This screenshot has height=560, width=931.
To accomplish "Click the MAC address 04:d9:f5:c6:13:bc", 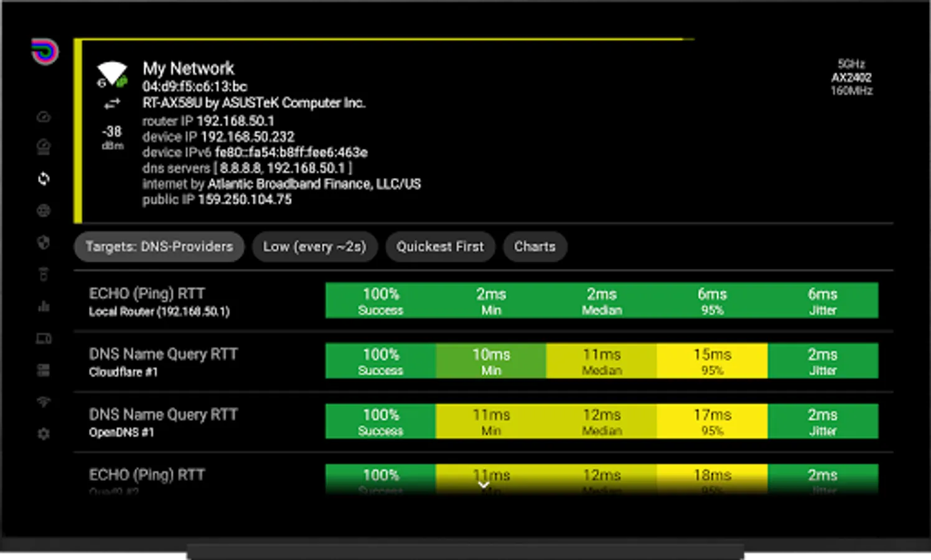I will click(195, 86).
